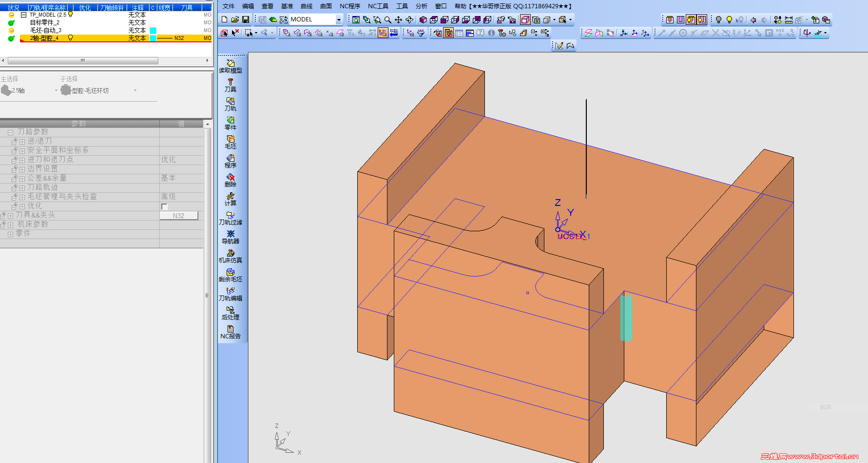868x463 pixels.
Task: Click the 状况 column header
Action: 13,8
